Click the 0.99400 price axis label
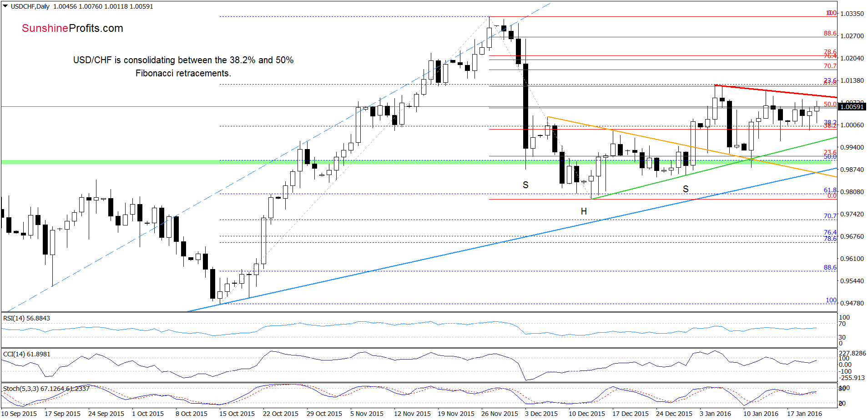The width and height of the screenshot is (868, 420). (x=852, y=147)
